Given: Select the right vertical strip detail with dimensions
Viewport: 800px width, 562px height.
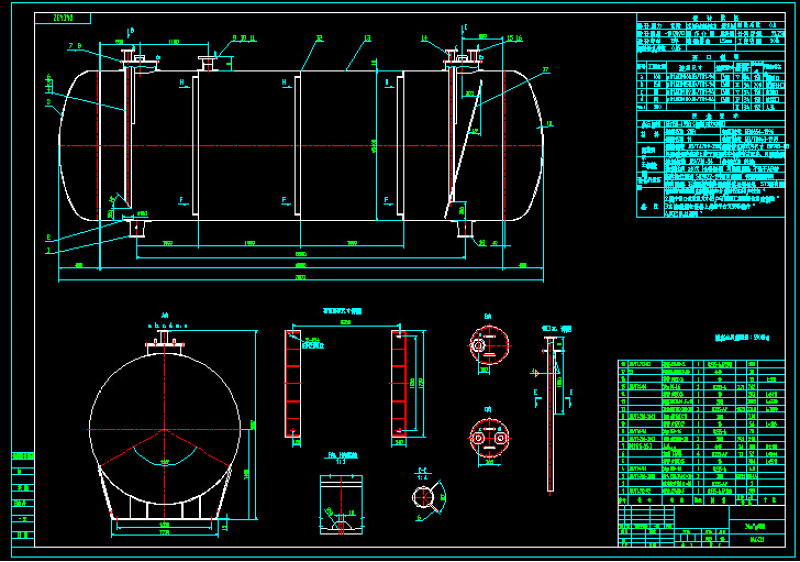Looking at the screenshot, I should [x=399, y=384].
